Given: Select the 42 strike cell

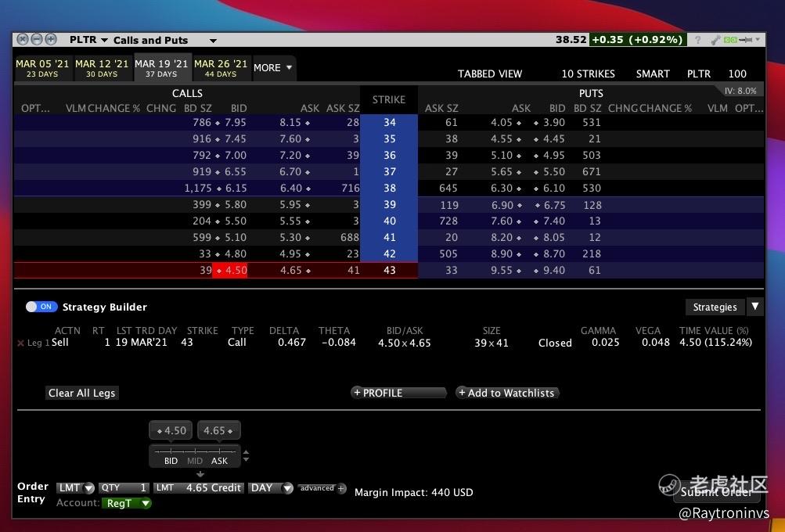Looking at the screenshot, I should point(389,254).
